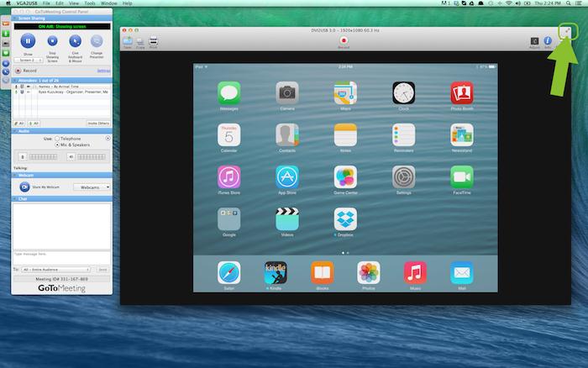Click the Save icon in capture toolbar
Image resolution: width=588 pixels, height=368 pixels.
coord(128,39)
